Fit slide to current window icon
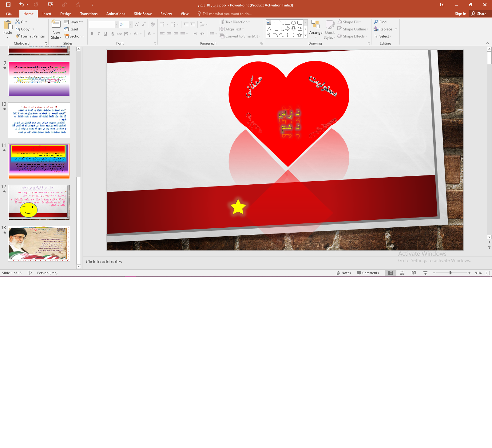This screenshot has height=448, width=492. 488,273
